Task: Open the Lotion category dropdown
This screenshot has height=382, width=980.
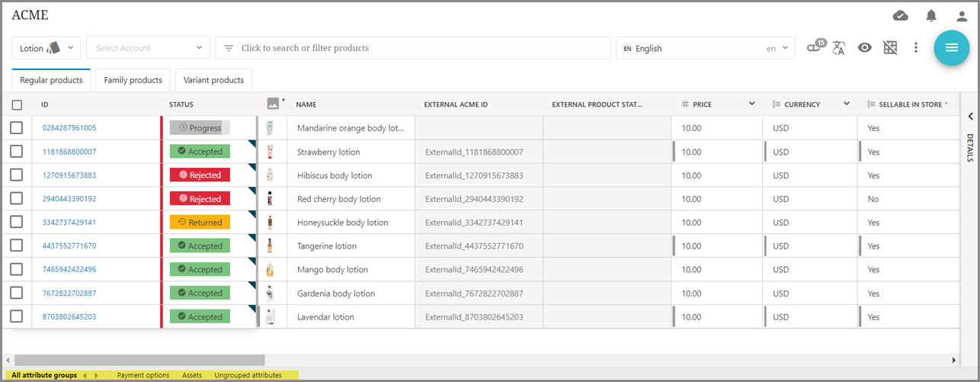Action: click(46, 48)
